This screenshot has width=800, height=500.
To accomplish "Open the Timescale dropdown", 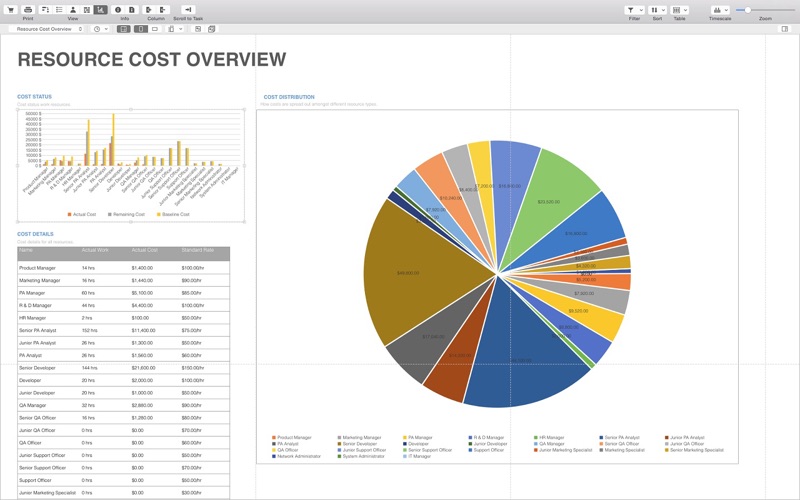I will (x=720, y=10).
